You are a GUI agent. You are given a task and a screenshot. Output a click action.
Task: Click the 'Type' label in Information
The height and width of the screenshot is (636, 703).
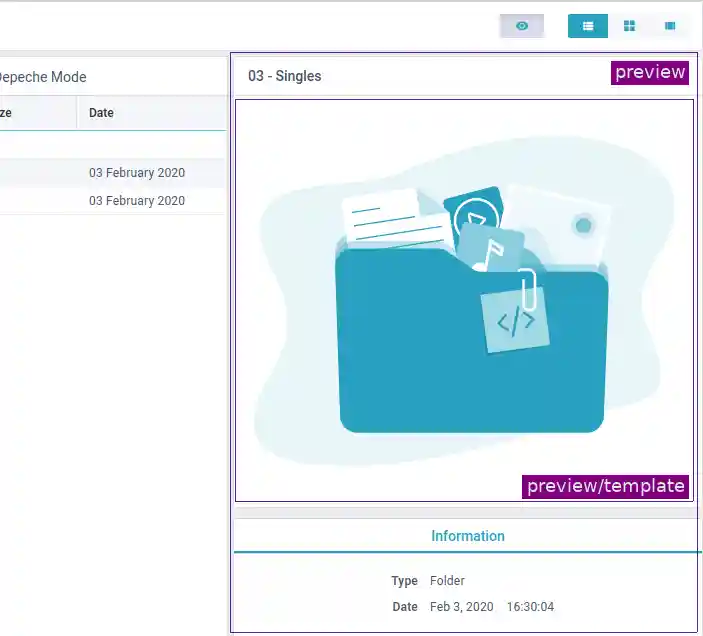click(x=404, y=580)
